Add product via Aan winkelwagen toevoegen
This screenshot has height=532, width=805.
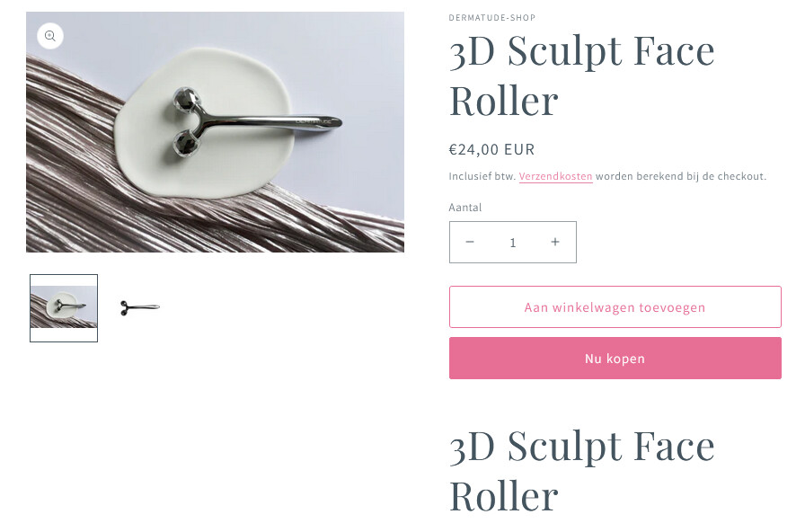click(x=615, y=307)
